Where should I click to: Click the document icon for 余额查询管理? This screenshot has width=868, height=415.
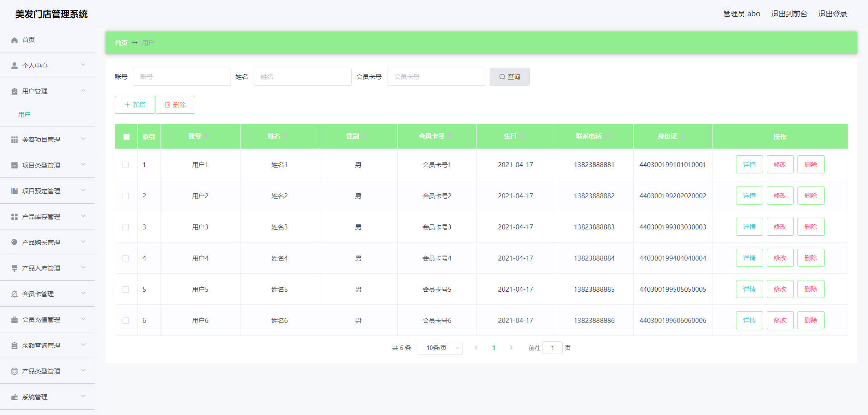(14, 346)
